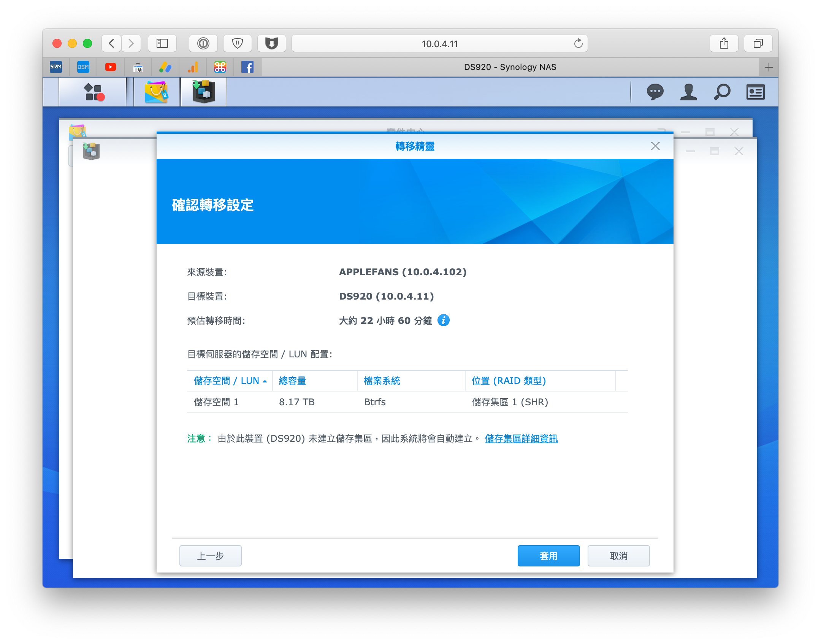The image size is (821, 644).
Task: Click the Cancel (取消) button
Action: pyautogui.click(x=618, y=555)
